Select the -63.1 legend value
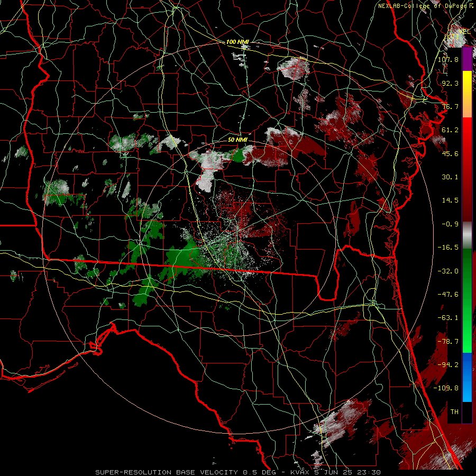 pos(448,318)
